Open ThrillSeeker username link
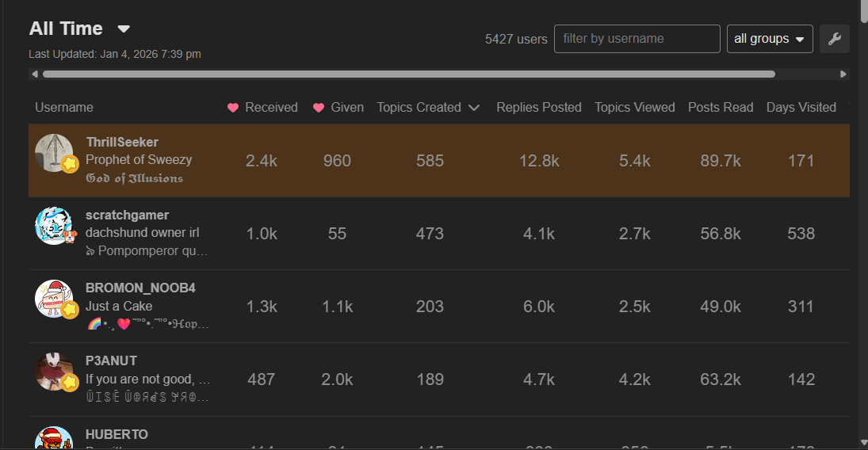 coord(122,143)
